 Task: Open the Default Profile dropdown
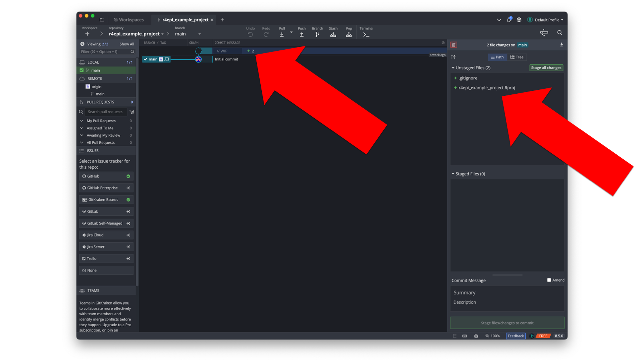point(546,20)
